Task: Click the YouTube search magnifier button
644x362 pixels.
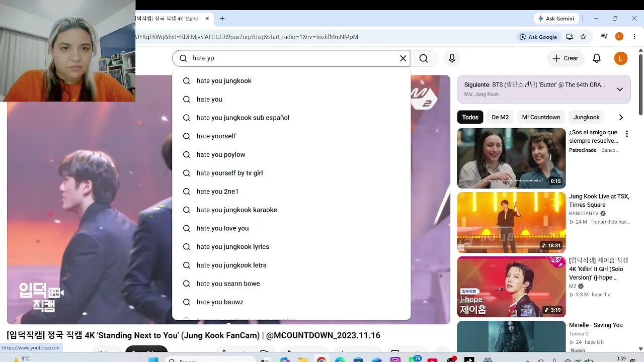Action: coord(424,58)
